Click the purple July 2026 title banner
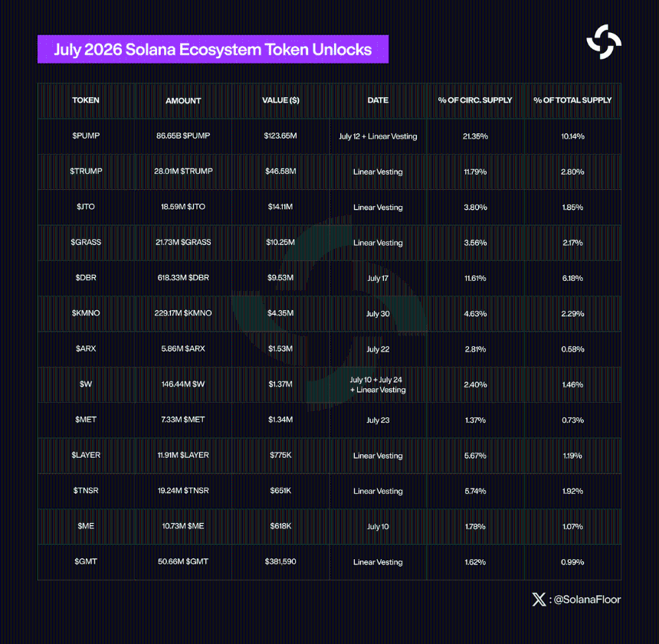 coord(213,49)
